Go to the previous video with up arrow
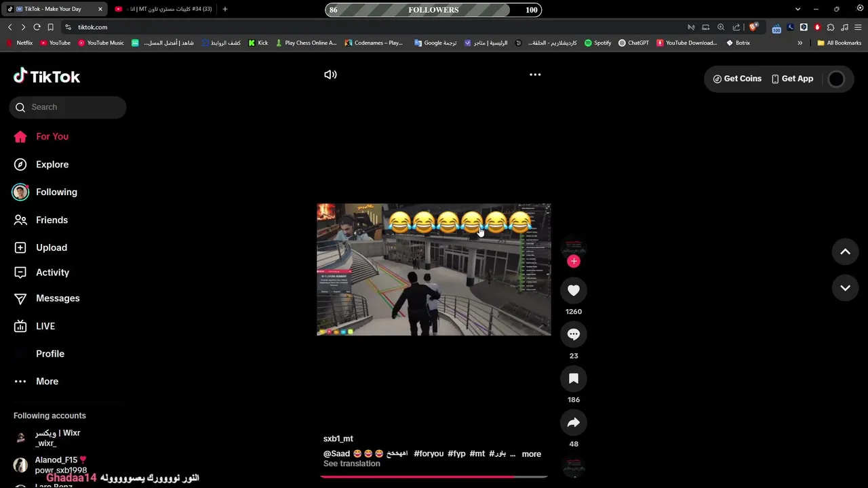The image size is (868, 488). coord(845,251)
